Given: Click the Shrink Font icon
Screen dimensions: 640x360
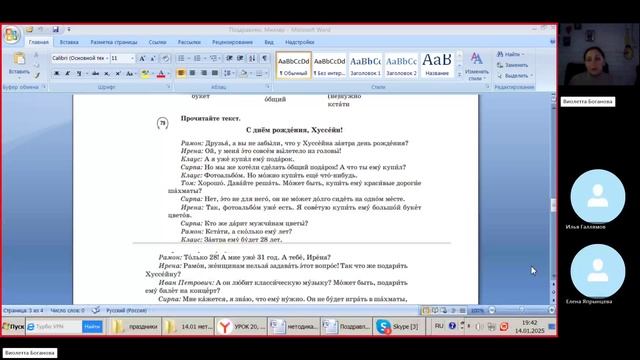Looking at the screenshot, I should (x=153, y=58).
